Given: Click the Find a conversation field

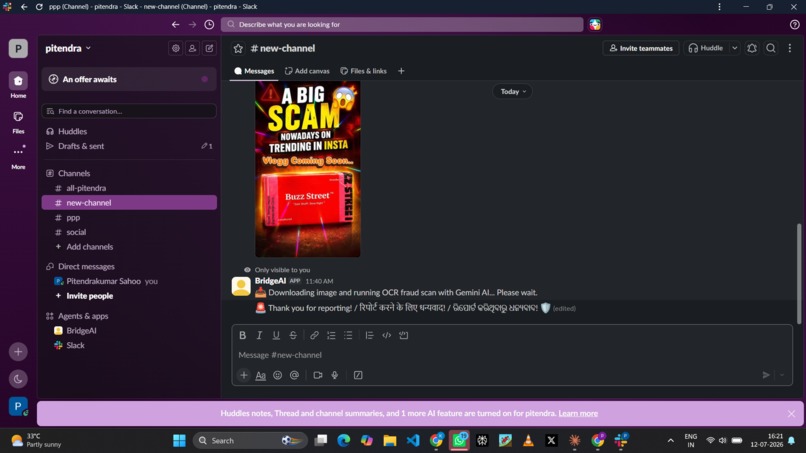Looking at the screenshot, I should click(129, 111).
